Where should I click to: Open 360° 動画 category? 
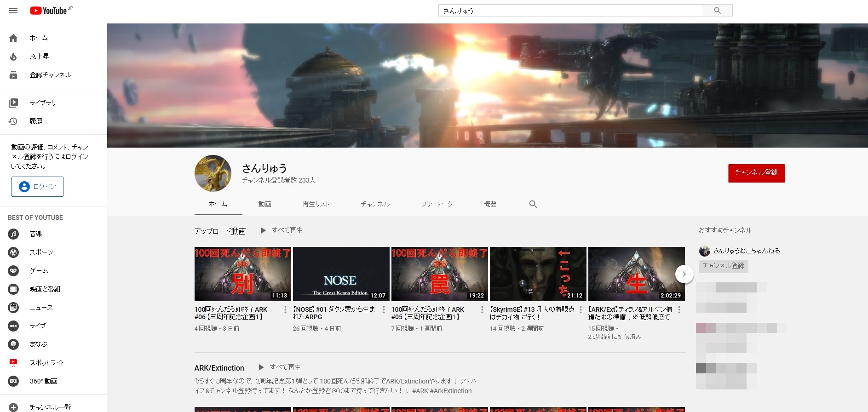click(53, 381)
